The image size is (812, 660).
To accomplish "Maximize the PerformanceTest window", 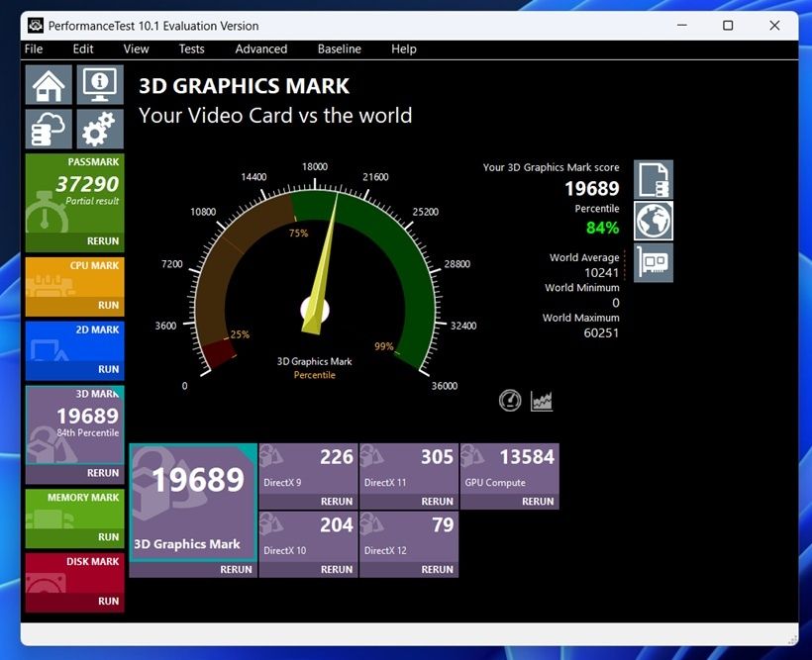I will [x=728, y=26].
